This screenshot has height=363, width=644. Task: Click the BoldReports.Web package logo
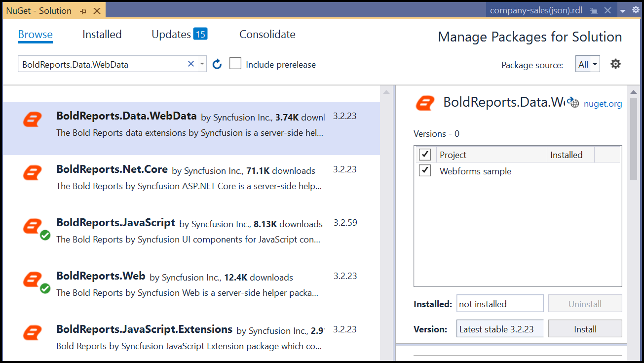click(33, 279)
